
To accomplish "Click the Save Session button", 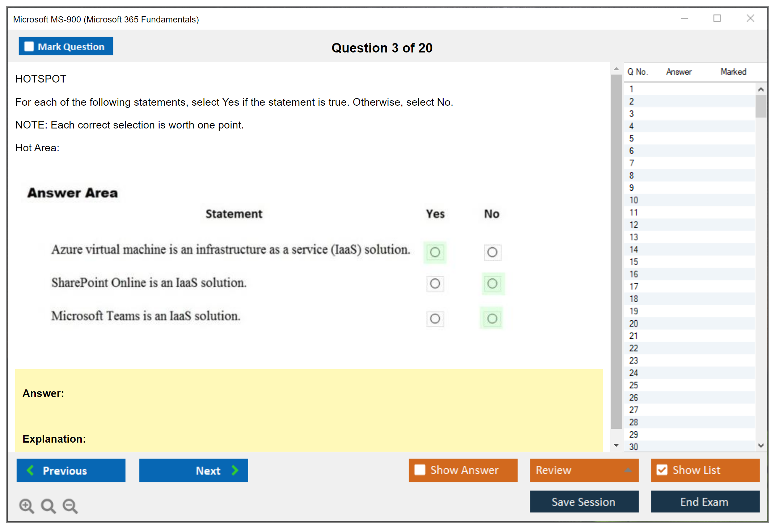I will pyautogui.click(x=584, y=502).
